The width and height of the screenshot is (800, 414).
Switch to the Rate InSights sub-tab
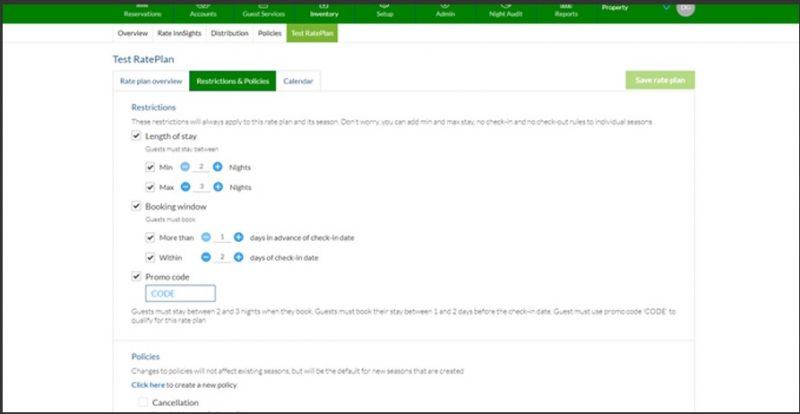[179, 33]
